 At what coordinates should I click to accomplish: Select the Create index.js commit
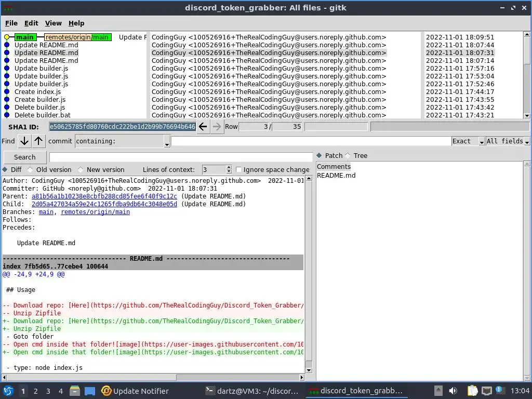click(x=37, y=91)
